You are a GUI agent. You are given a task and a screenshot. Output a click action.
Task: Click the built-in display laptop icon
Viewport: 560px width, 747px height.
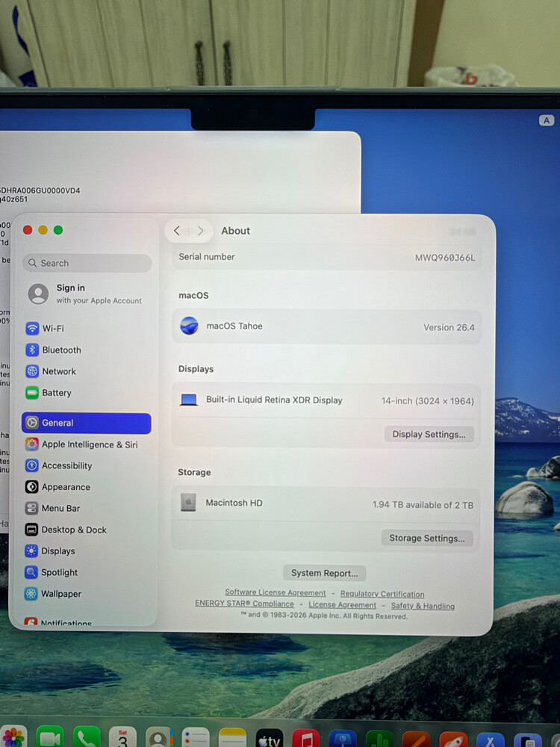[189, 400]
